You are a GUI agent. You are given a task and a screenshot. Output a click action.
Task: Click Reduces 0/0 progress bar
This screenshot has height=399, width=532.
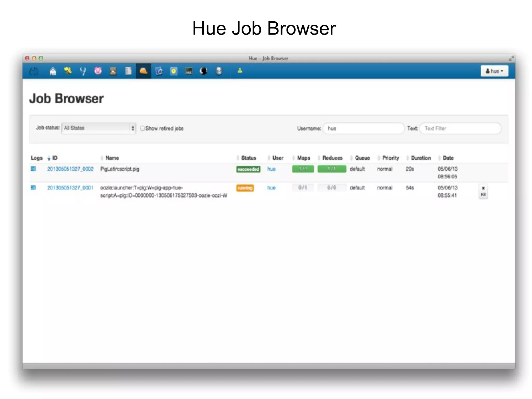coord(332,188)
